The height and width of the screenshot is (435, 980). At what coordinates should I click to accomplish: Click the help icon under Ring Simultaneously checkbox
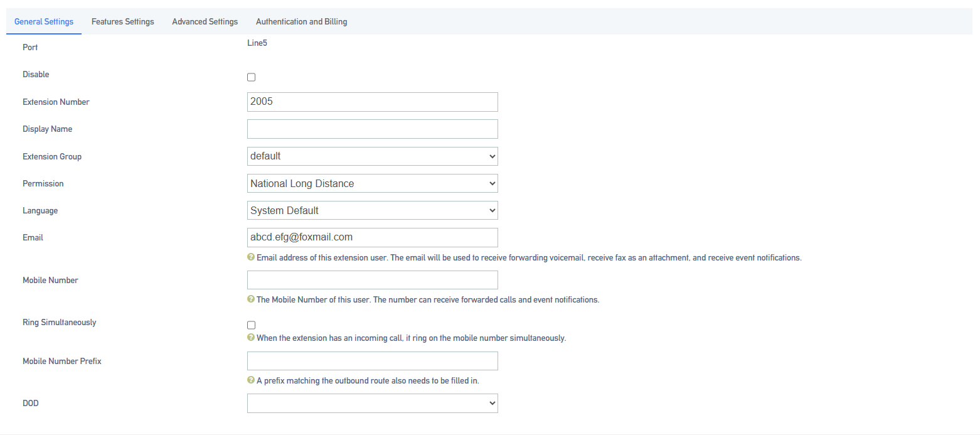[251, 338]
